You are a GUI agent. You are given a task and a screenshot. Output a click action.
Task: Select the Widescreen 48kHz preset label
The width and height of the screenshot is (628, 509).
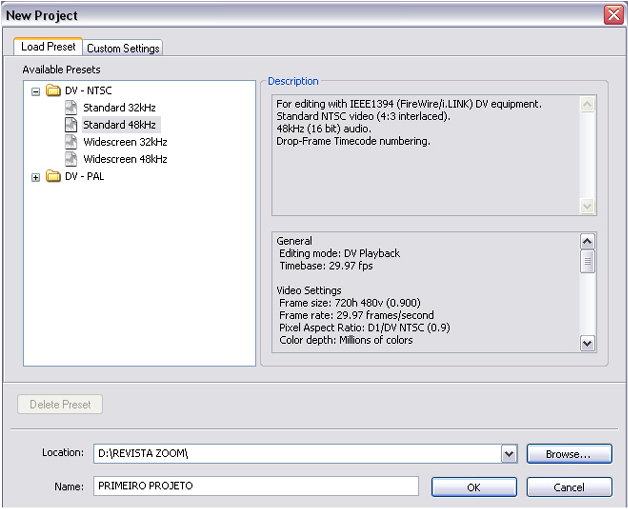[125, 159]
